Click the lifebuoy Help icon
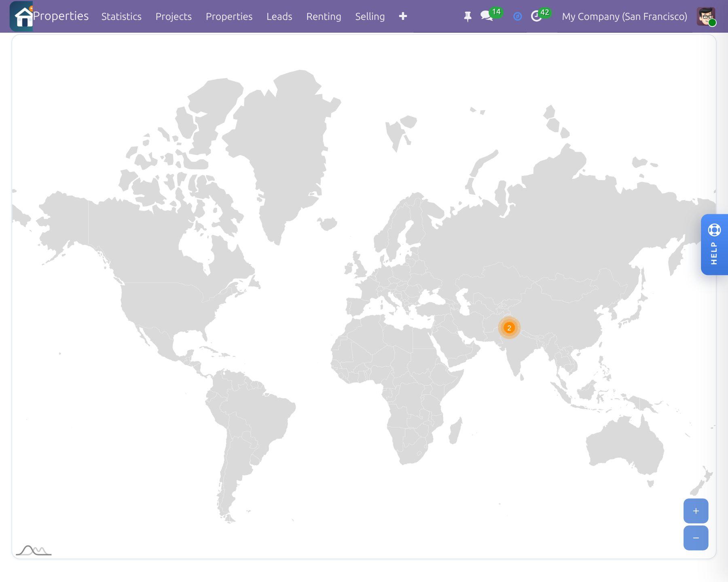The width and height of the screenshot is (728, 582). 714,230
